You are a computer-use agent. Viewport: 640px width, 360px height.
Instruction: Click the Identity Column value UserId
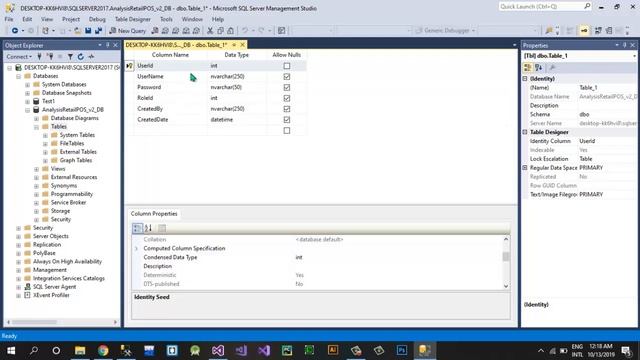coord(587,141)
